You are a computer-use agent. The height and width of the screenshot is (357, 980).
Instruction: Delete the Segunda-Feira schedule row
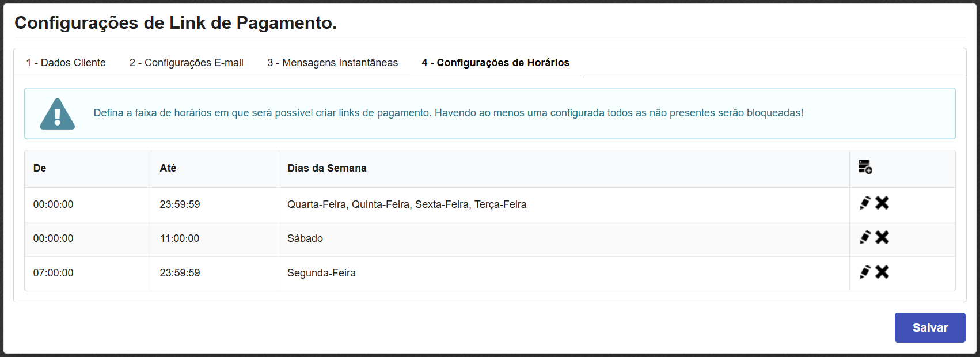(x=882, y=272)
